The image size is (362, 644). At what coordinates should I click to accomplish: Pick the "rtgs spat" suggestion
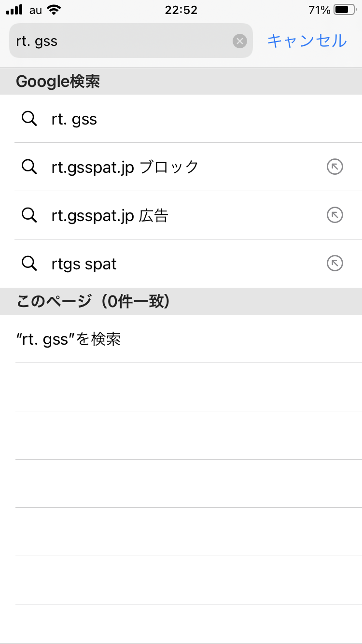[84, 264]
